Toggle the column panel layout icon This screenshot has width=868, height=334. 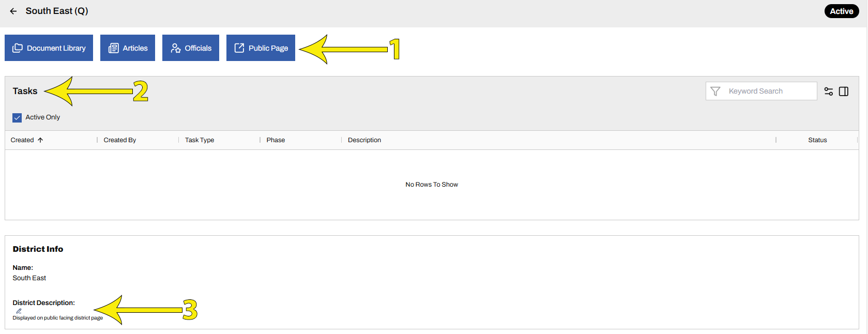pyautogui.click(x=844, y=92)
